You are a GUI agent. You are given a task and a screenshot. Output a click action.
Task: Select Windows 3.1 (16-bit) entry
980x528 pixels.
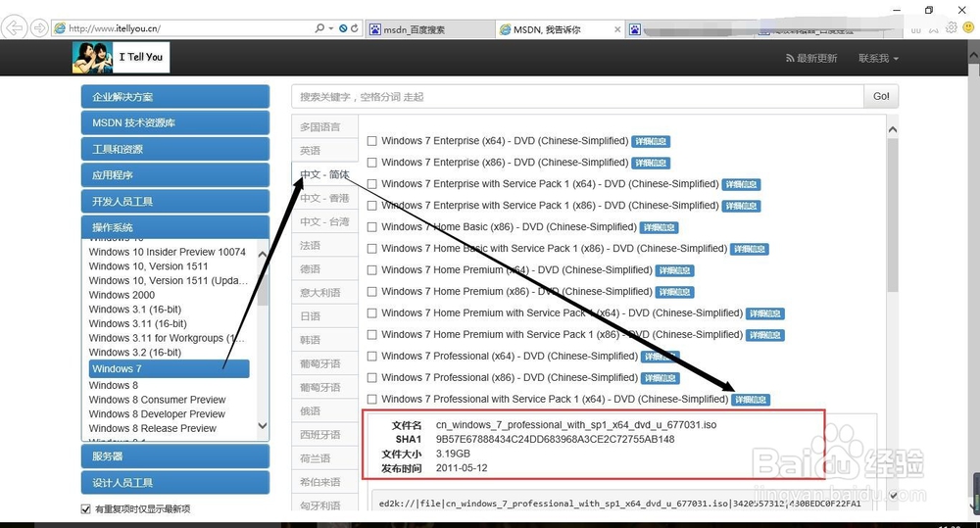tap(135, 310)
